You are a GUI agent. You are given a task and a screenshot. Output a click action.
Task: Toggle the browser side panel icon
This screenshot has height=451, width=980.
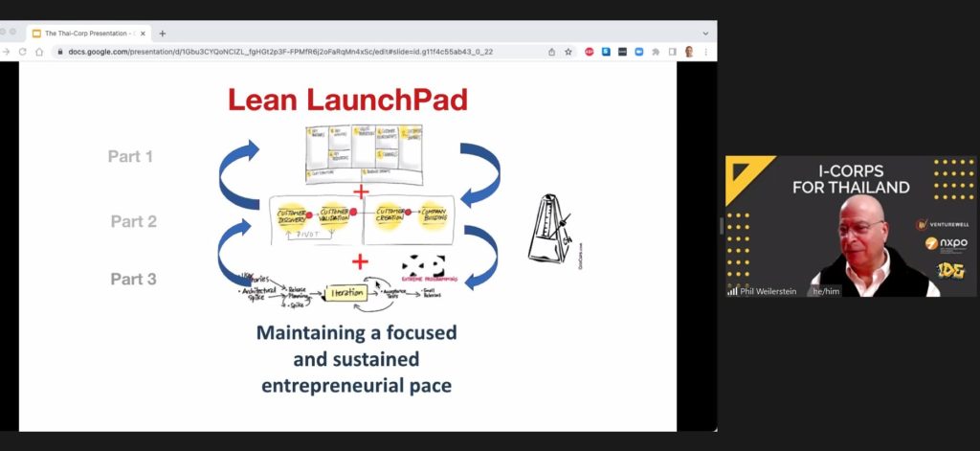pyautogui.click(x=672, y=52)
